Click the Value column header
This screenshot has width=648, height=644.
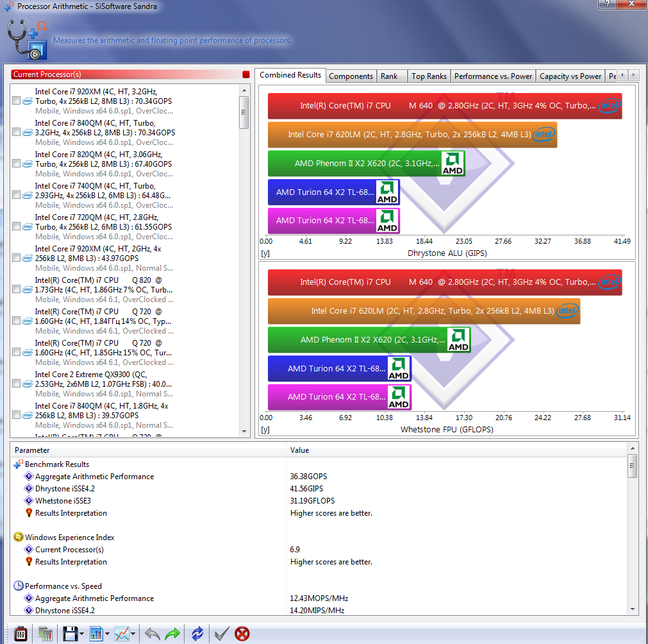(456, 450)
